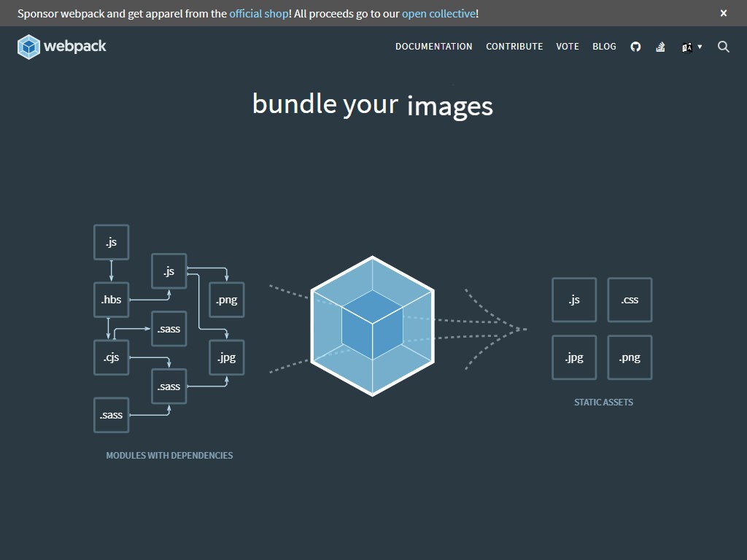
Task: Follow the official shop link
Action: pyautogui.click(x=259, y=14)
